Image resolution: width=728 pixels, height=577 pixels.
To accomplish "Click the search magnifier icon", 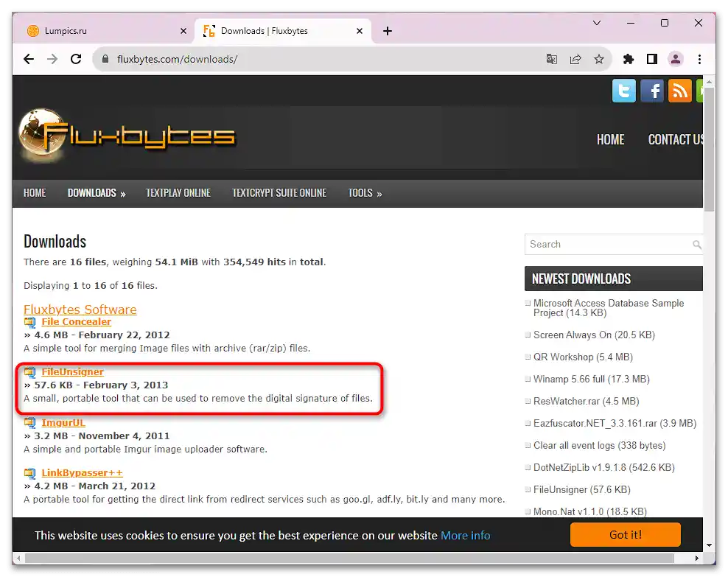I will click(x=696, y=244).
